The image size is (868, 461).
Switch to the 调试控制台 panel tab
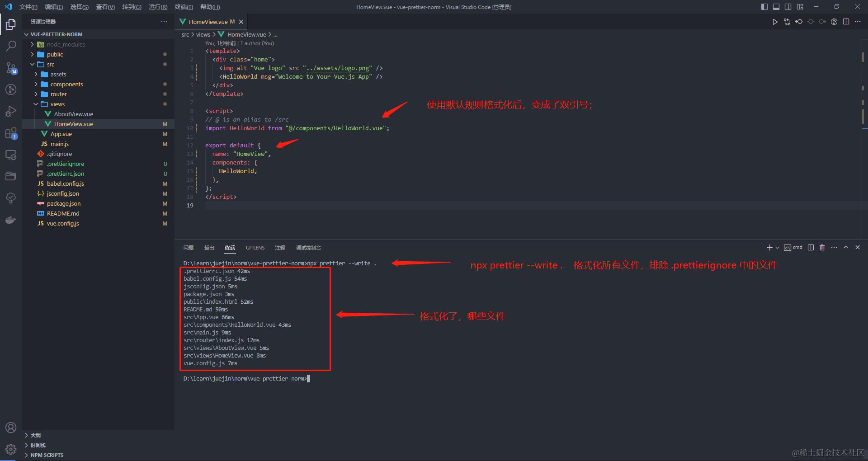click(308, 248)
